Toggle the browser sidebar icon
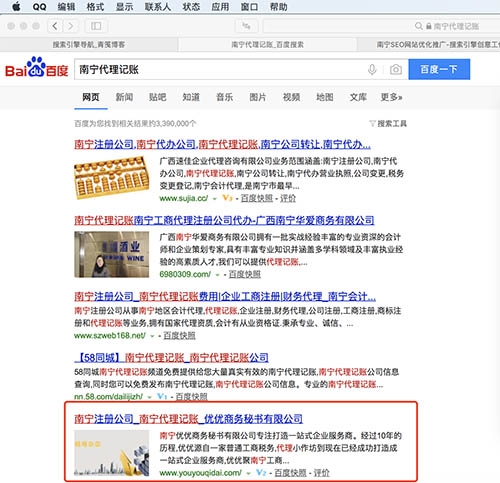 (x=96, y=26)
